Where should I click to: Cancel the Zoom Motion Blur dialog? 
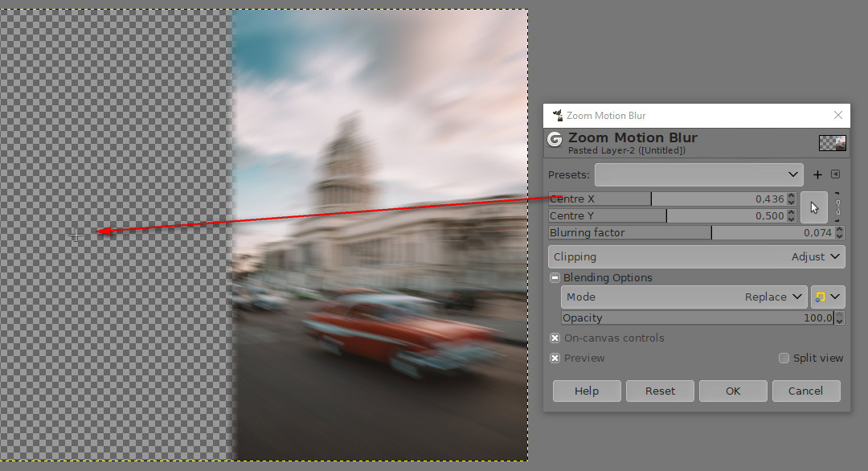coord(805,391)
